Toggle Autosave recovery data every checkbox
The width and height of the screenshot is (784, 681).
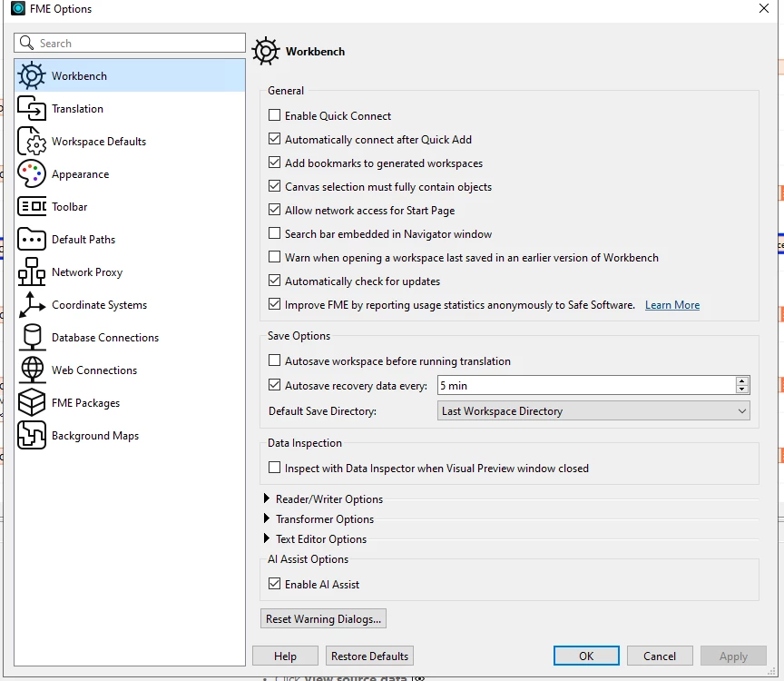click(275, 385)
